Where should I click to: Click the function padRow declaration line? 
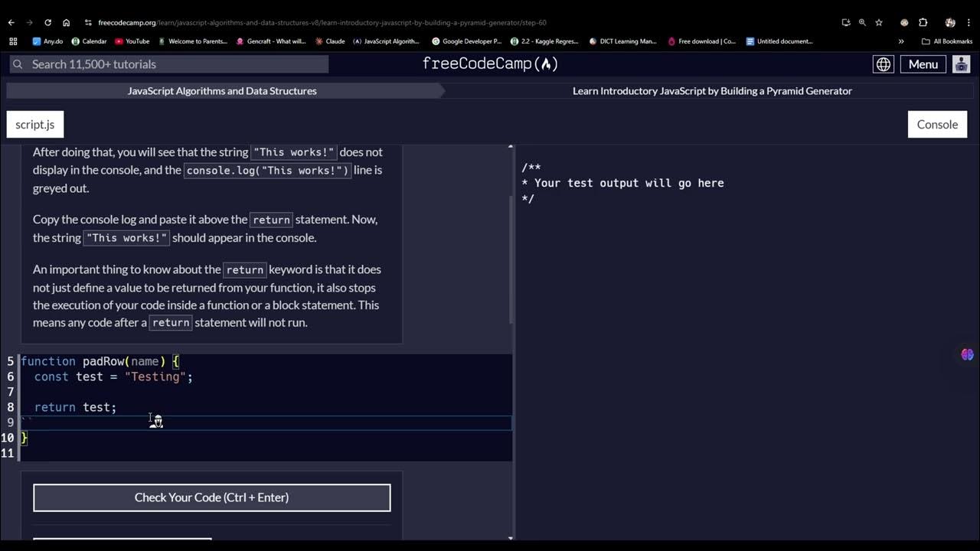[100, 361]
